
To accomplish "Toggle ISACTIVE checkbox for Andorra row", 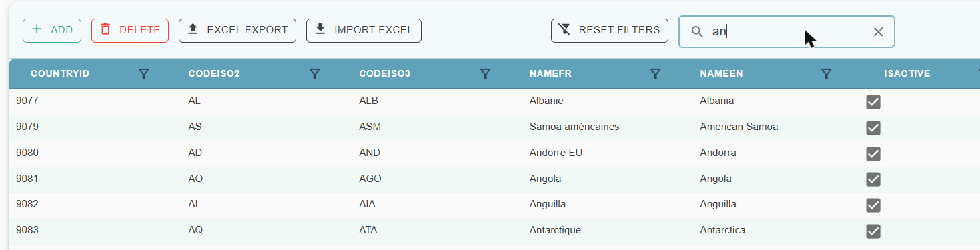I will [873, 154].
